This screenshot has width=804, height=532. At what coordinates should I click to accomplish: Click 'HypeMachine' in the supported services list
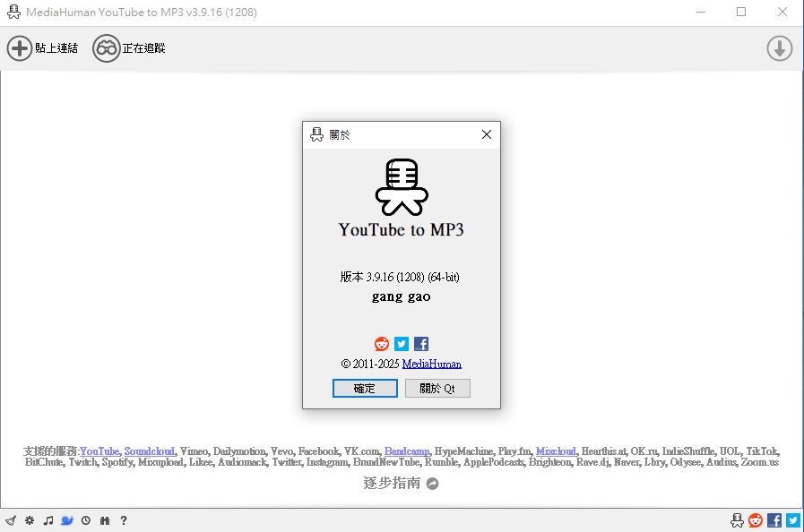point(463,451)
